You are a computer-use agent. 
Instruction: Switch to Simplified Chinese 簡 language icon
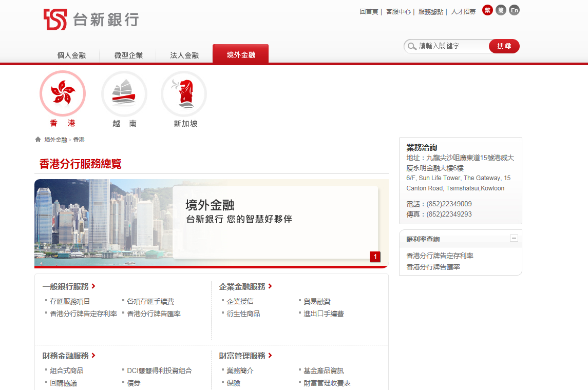pos(501,10)
